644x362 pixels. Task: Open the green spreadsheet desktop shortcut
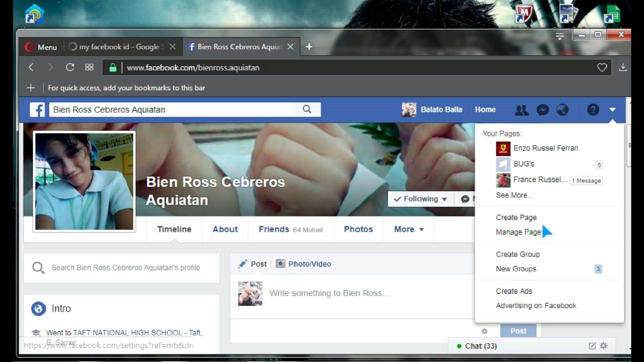coord(612,14)
